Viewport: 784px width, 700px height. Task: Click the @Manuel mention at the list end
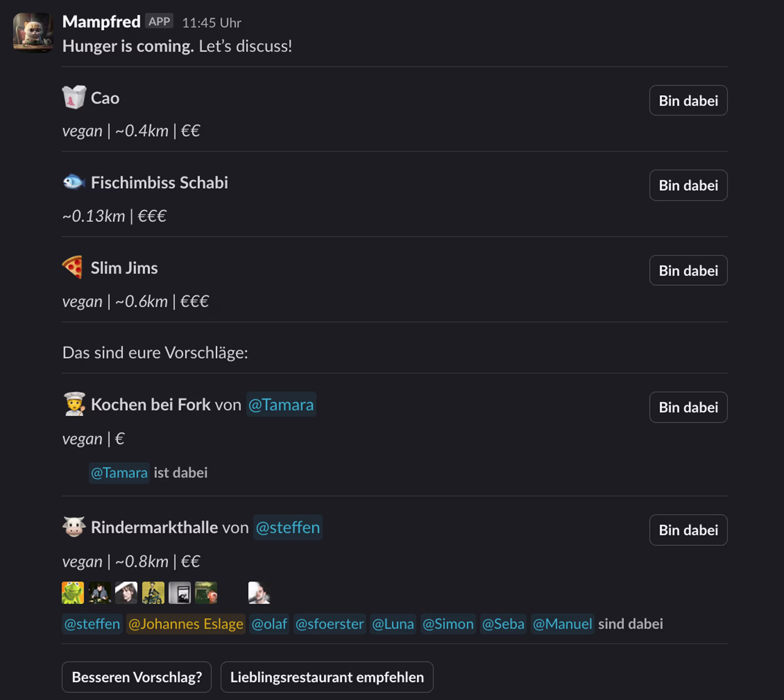coord(562,624)
